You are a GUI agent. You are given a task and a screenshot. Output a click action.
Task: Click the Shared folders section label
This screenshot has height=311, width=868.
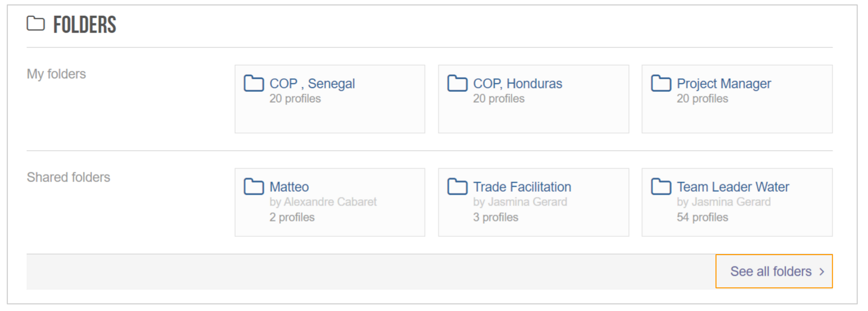coord(68,177)
